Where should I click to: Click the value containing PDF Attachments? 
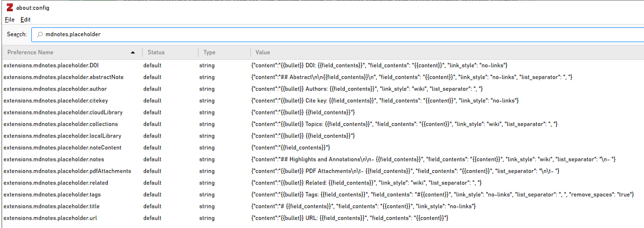[x=405, y=171]
